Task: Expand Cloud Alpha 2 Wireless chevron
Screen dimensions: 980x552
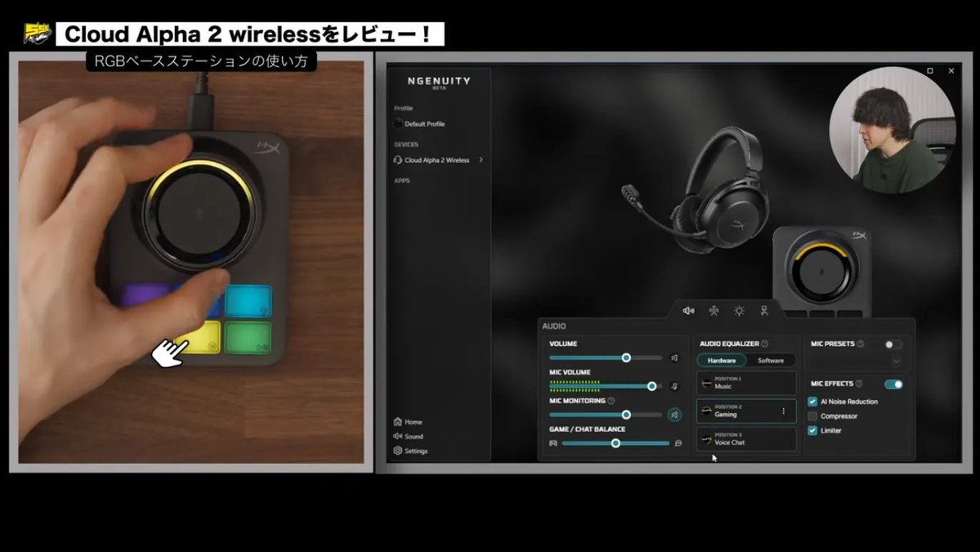Action: 481,160
